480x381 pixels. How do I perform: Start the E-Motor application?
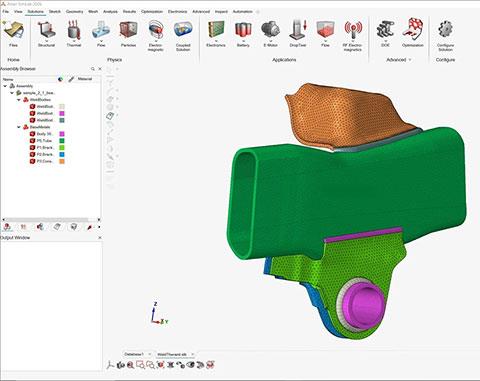pos(270,33)
